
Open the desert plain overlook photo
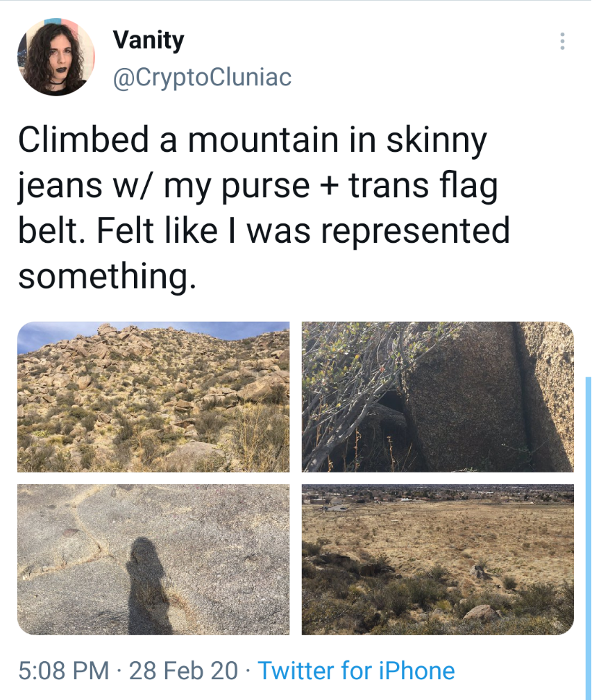[x=437, y=559]
